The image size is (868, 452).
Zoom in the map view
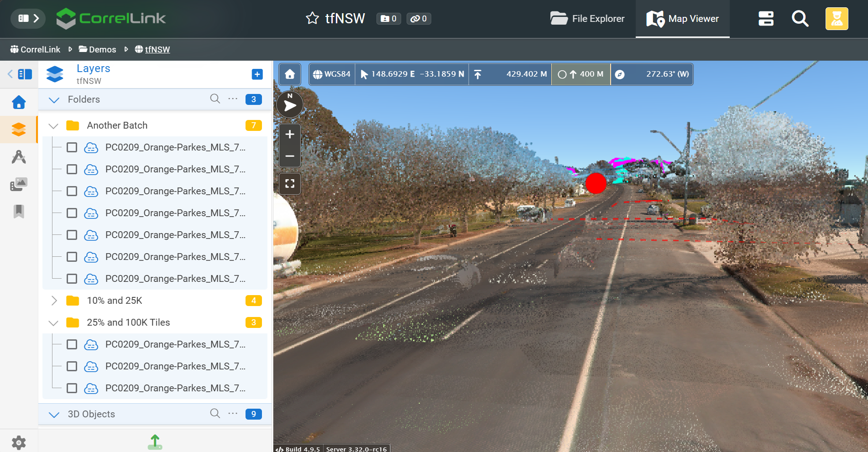tap(290, 135)
